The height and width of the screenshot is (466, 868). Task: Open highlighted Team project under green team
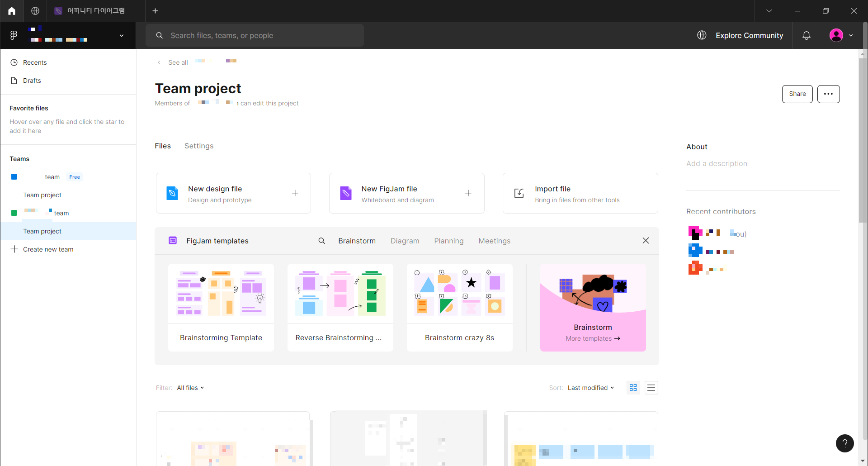[x=68, y=231]
